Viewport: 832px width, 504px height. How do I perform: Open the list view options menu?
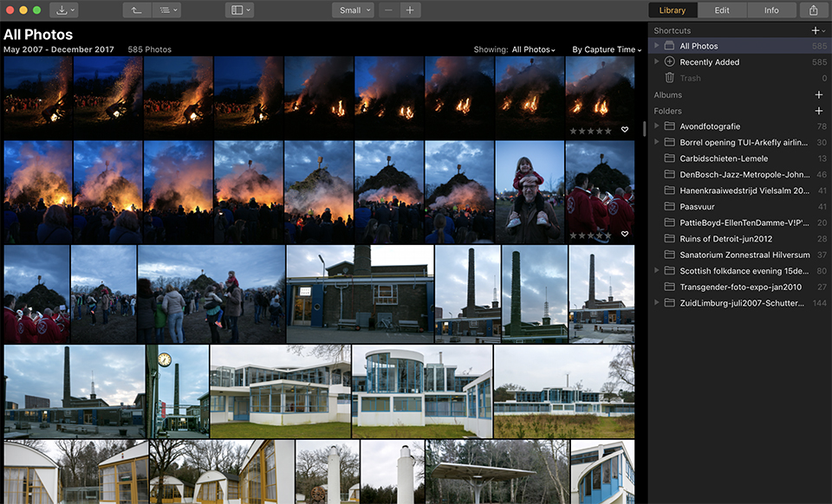166,10
